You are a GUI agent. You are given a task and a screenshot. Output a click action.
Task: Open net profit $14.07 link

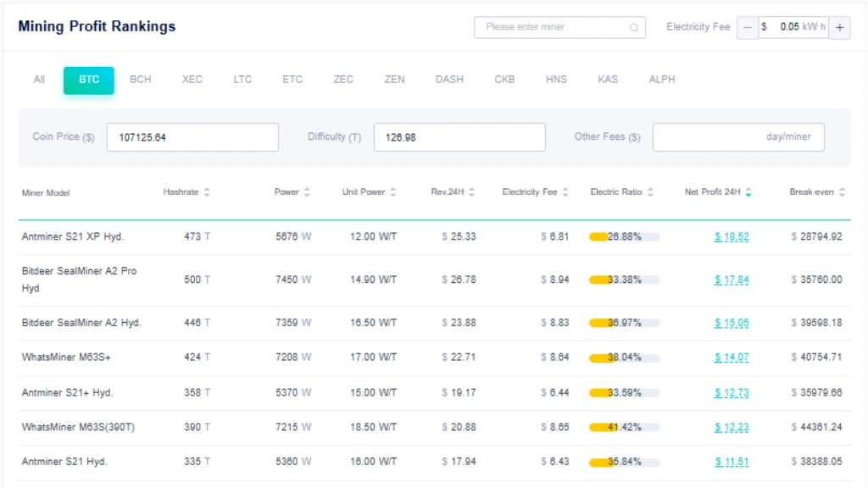pos(732,358)
